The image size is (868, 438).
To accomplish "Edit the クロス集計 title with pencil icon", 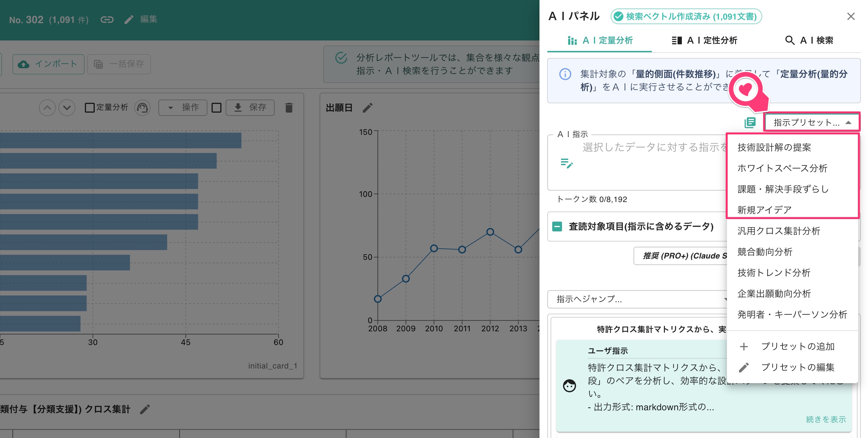I will (145, 409).
